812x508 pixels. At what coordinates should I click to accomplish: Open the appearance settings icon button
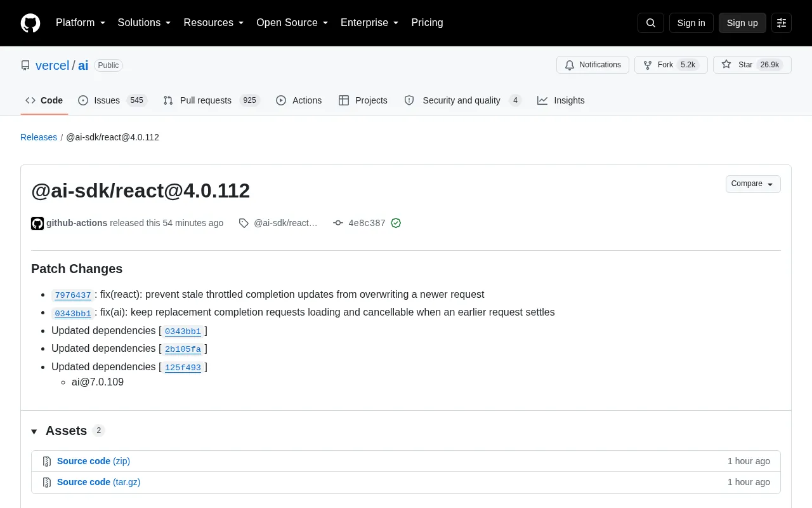[x=782, y=23]
